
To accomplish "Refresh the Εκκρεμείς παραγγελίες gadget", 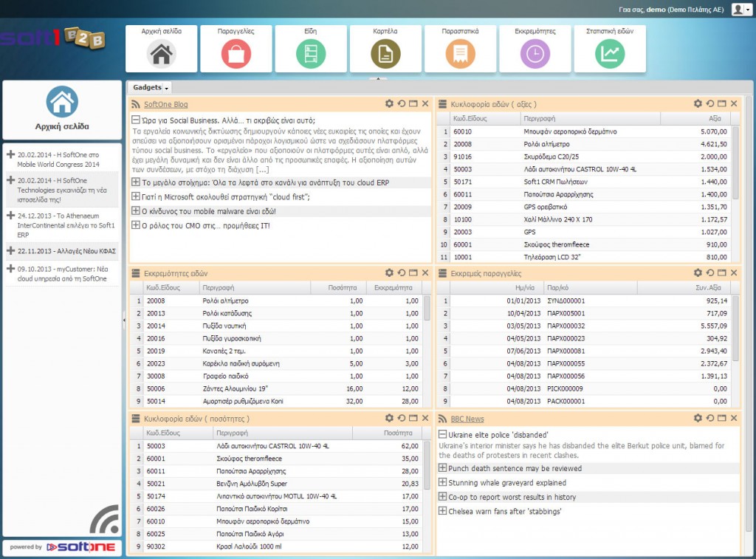I will 709,273.
